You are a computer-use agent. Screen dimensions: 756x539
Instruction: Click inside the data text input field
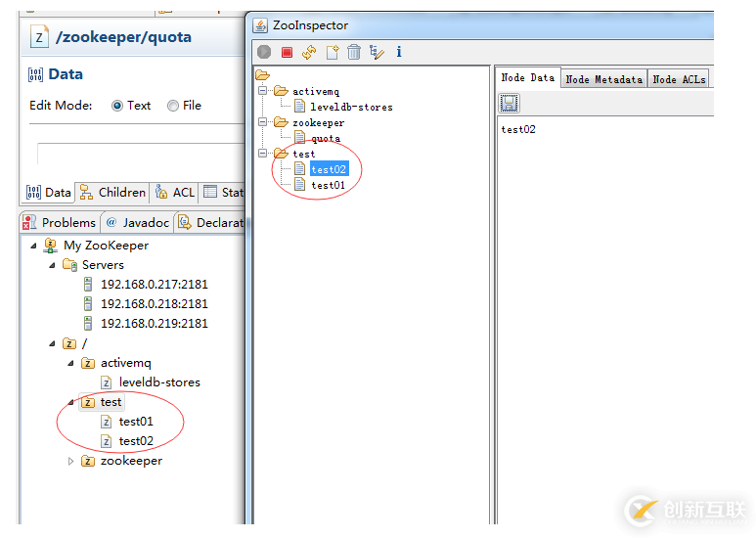point(141,154)
